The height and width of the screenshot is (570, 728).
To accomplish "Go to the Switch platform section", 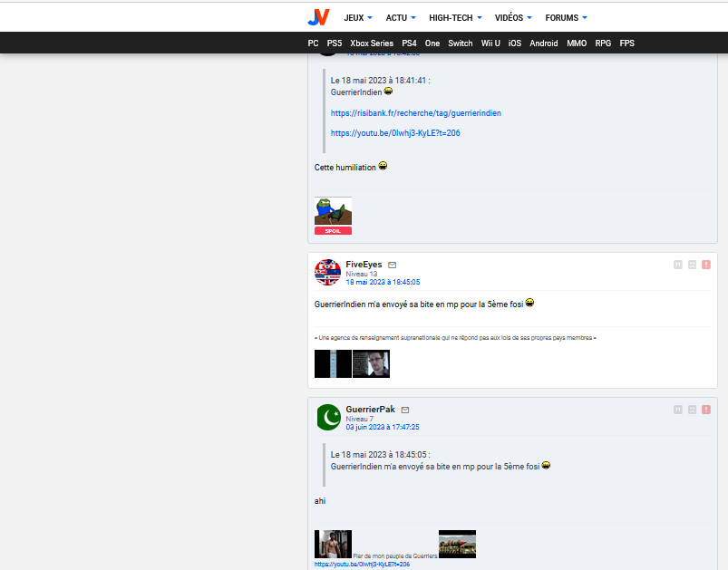I will 460,43.
